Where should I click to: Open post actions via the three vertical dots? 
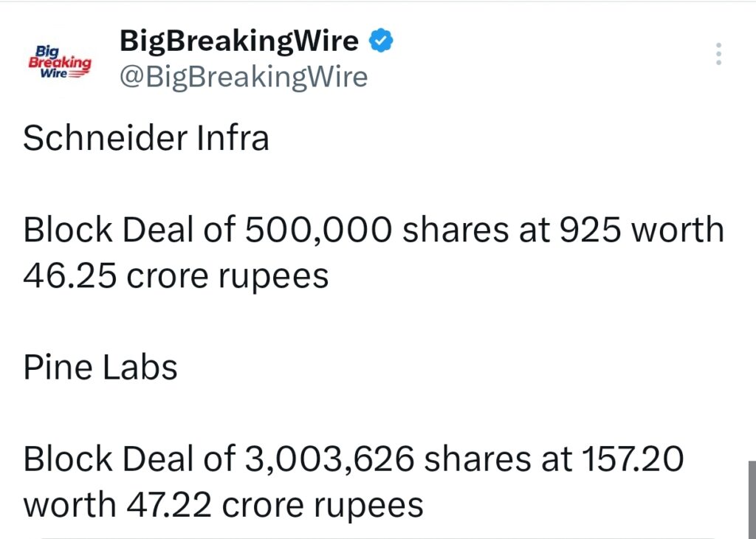tap(718, 53)
